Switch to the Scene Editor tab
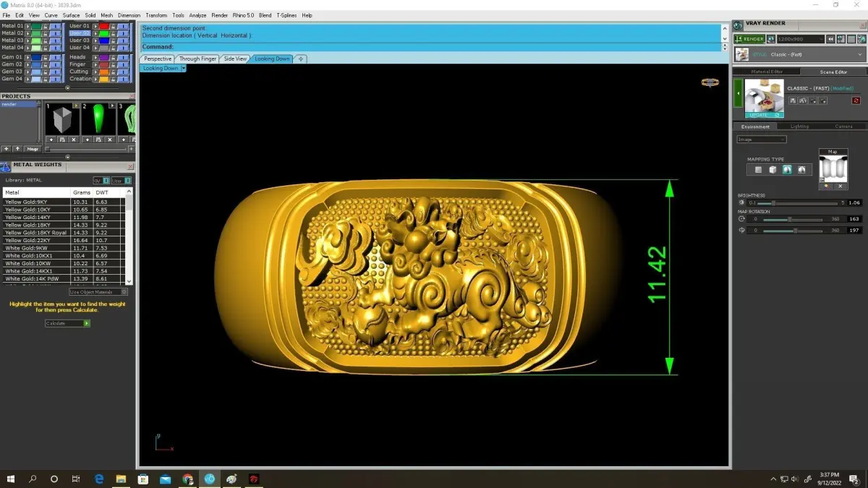 coord(833,72)
